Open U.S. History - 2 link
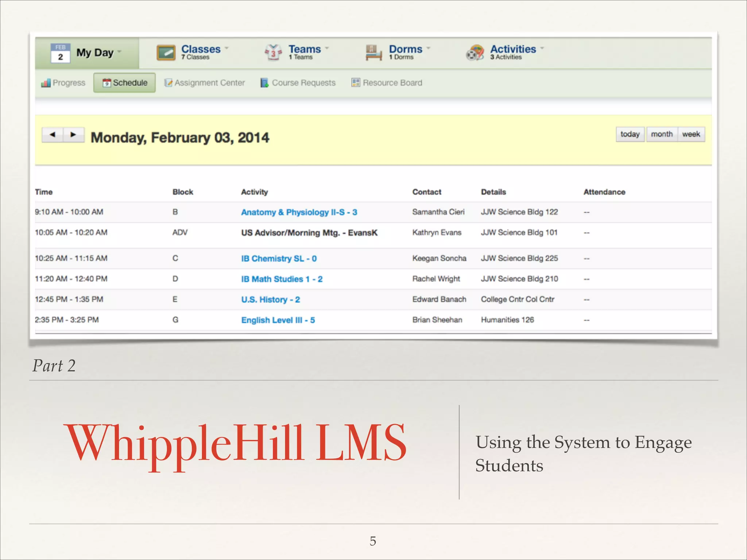 [271, 300]
